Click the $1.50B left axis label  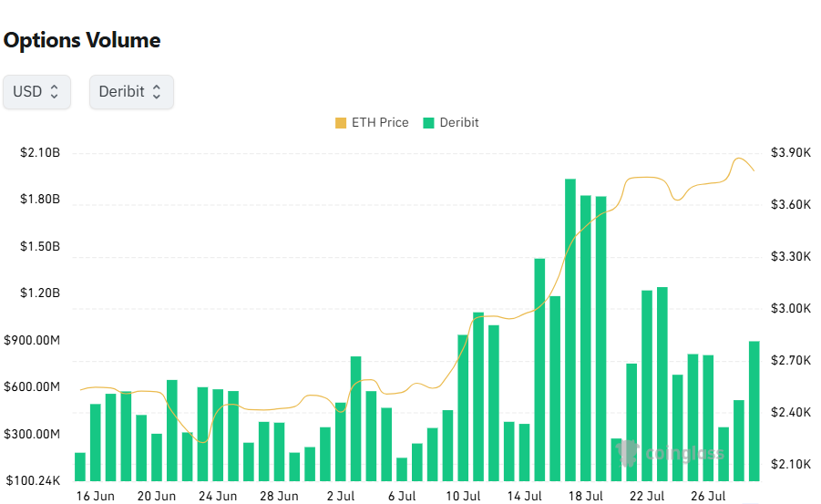tap(40, 246)
